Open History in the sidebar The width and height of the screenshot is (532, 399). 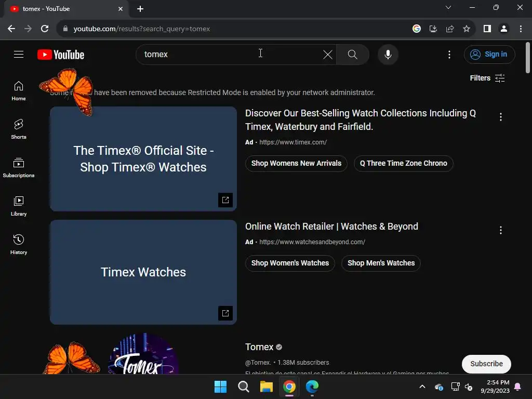(19, 244)
